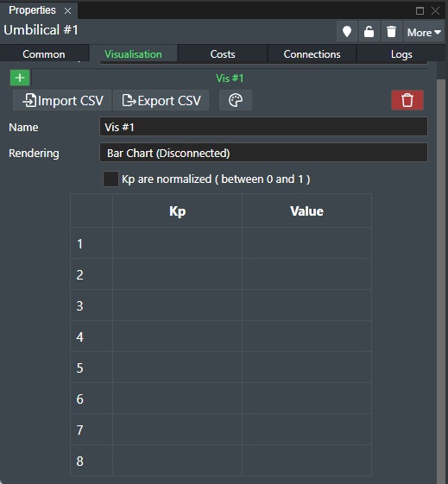
Task: Select row header number 1
Action: pyautogui.click(x=91, y=243)
